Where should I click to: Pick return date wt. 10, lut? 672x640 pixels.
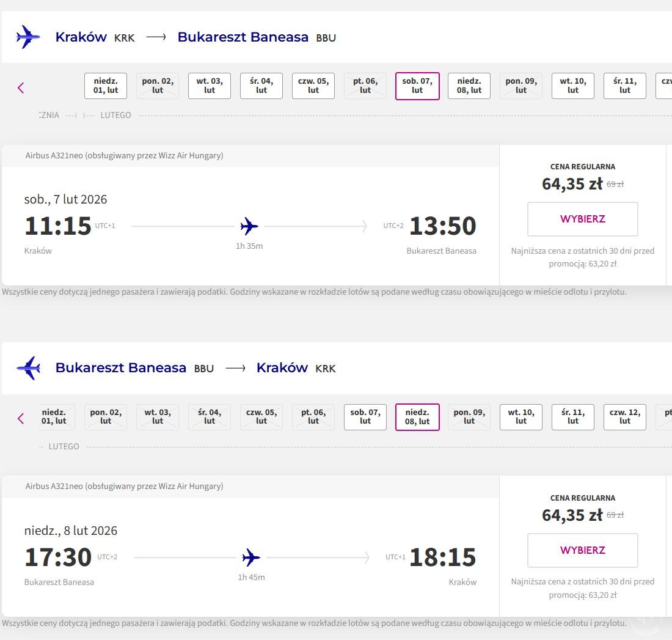coord(521,417)
